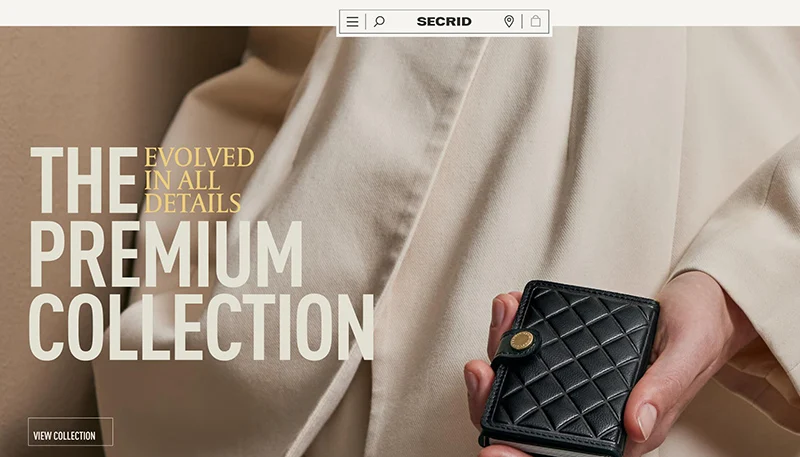Screen dimensions: 800x457
Task: Click the wallet's card stack bottom edge
Action: [551, 450]
